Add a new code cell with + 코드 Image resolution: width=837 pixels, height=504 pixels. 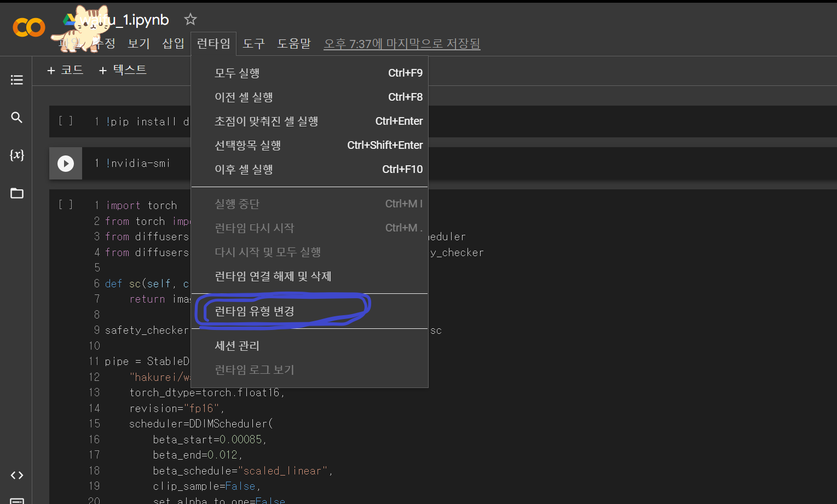65,70
